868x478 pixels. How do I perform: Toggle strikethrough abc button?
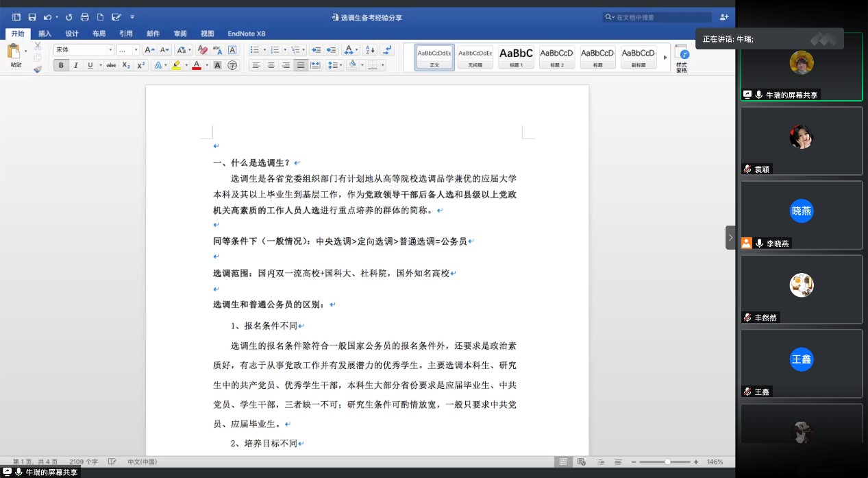(x=112, y=65)
